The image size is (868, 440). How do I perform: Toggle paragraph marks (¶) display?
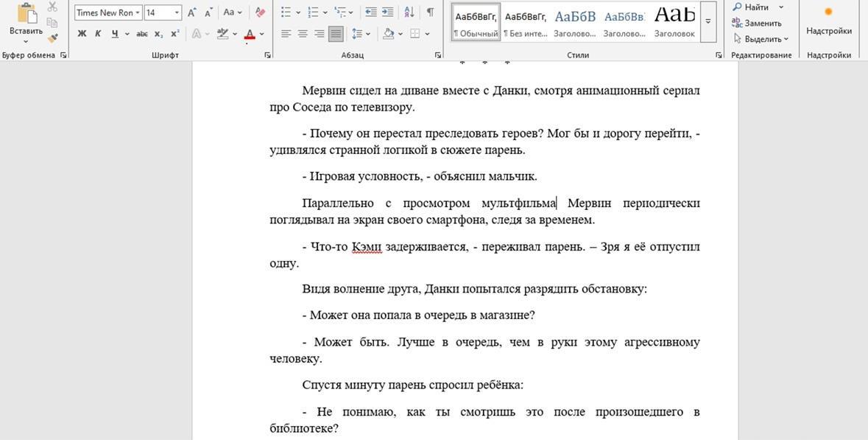430,13
